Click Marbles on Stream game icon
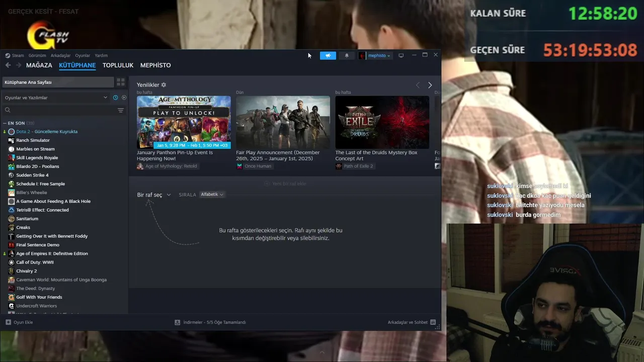The width and height of the screenshot is (644, 362). pos(12,149)
